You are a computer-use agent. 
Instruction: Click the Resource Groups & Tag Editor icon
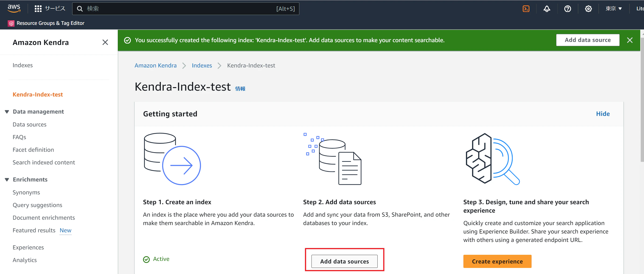(x=11, y=23)
